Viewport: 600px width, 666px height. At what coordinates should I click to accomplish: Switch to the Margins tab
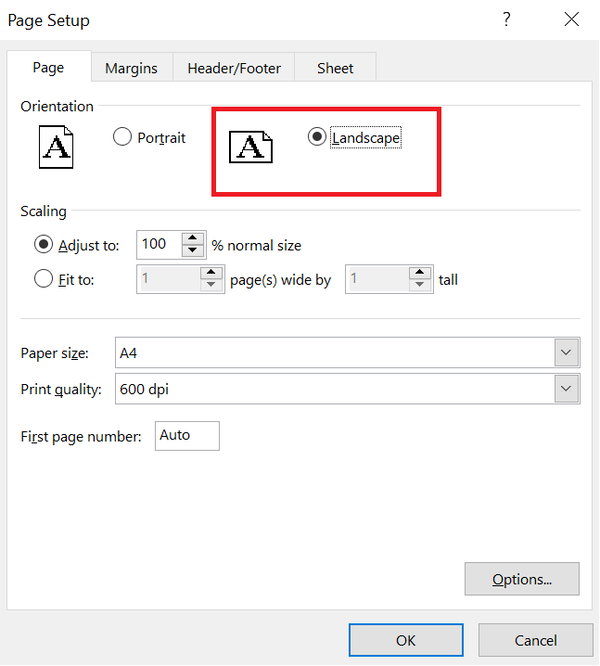click(131, 68)
